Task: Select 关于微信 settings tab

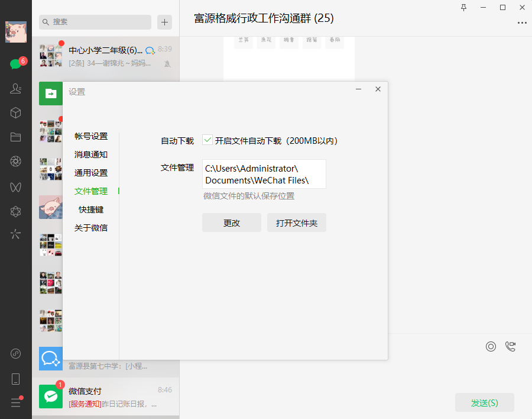Action: [91, 228]
